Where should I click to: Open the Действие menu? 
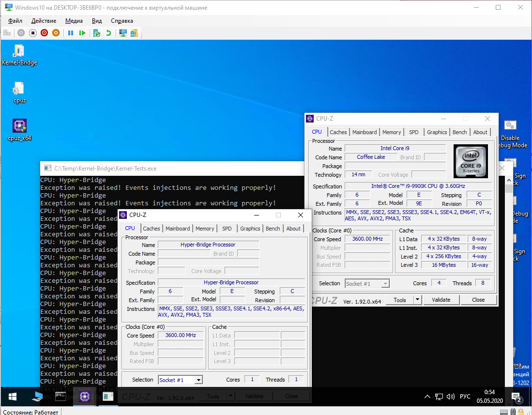(44, 21)
